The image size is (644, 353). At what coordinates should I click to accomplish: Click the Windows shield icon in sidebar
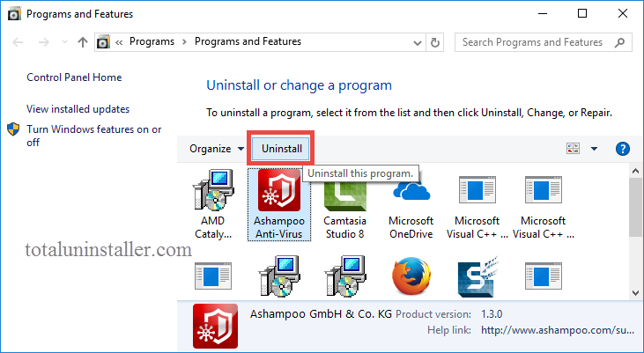tap(13, 129)
